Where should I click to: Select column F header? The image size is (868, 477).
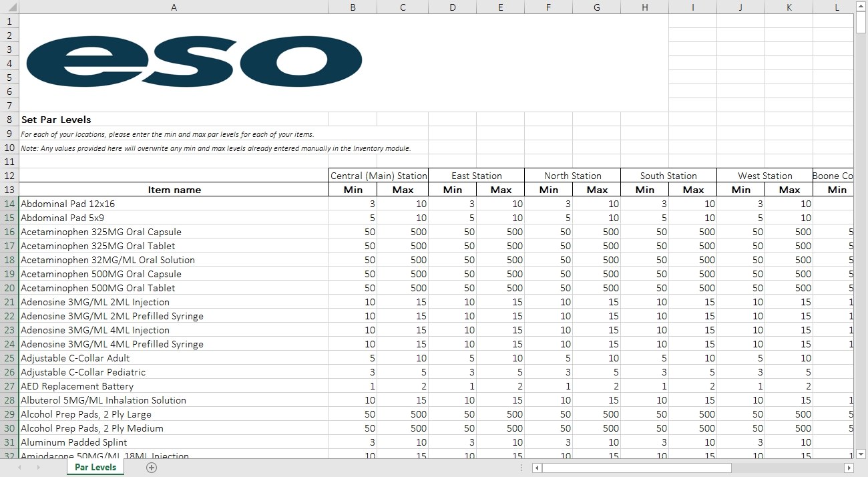(548, 7)
